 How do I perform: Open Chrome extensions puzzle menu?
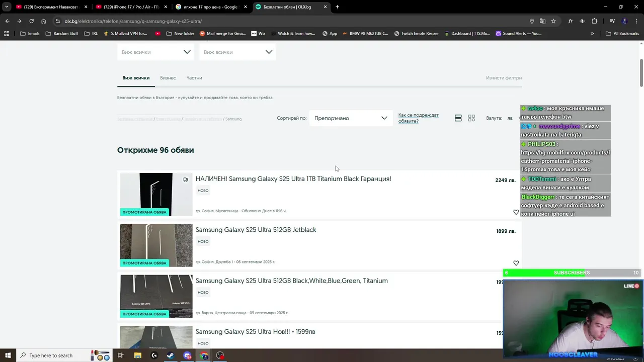point(594,21)
